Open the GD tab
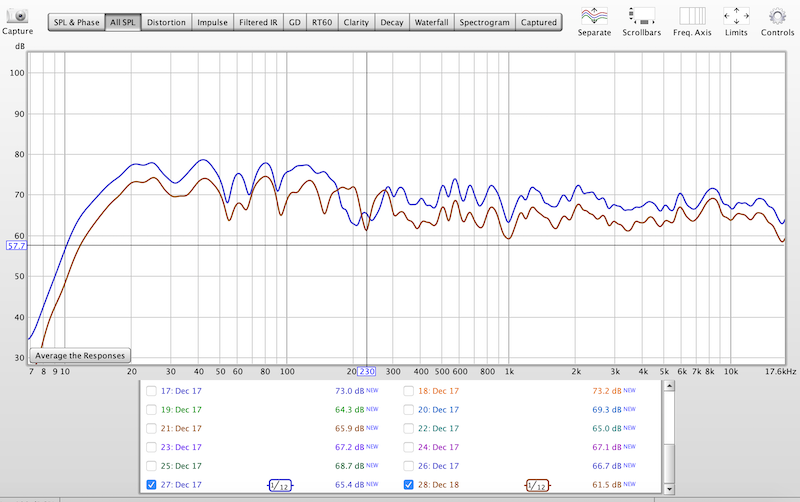800x502 pixels. click(295, 22)
